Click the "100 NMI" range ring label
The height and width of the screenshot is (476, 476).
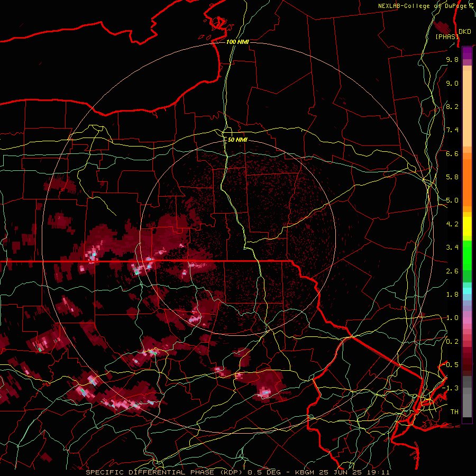coord(237,42)
